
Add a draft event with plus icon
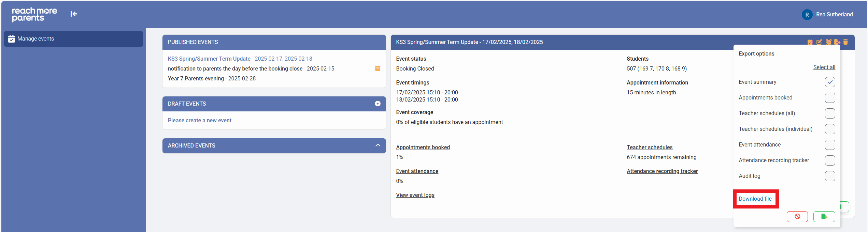coord(378,104)
